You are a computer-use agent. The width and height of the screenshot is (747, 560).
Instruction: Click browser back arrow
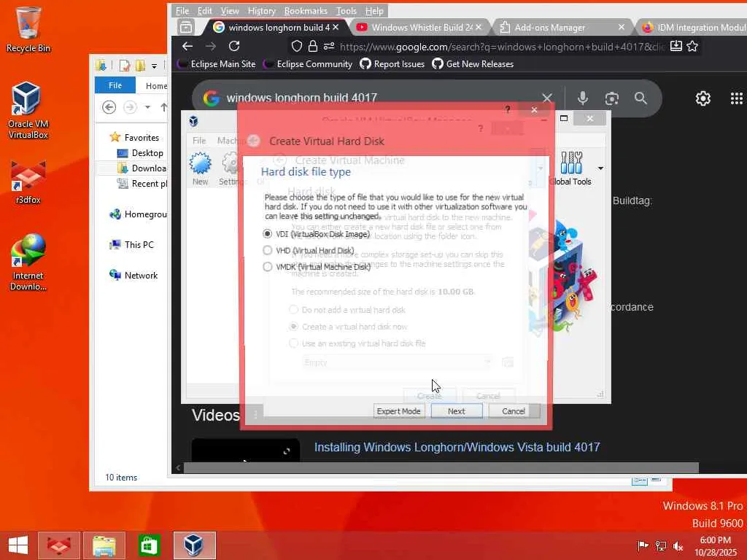click(x=187, y=46)
